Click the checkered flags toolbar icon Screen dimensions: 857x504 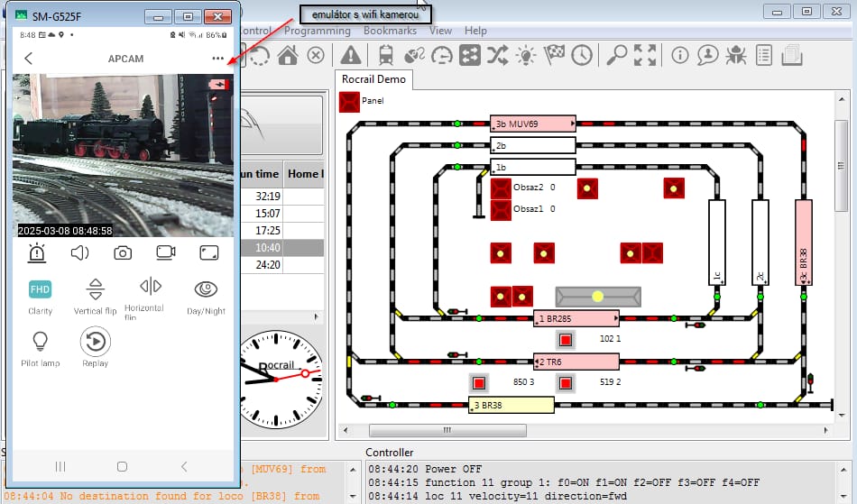[553, 55]
